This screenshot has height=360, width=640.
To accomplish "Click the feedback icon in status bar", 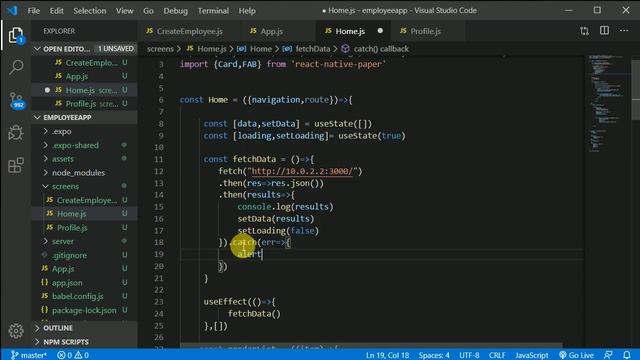I will 608,355.
